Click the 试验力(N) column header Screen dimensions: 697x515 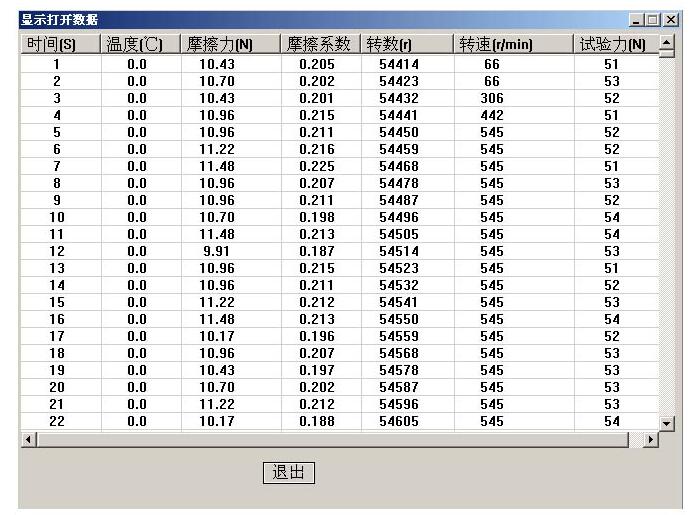click(x=613, y=45)
